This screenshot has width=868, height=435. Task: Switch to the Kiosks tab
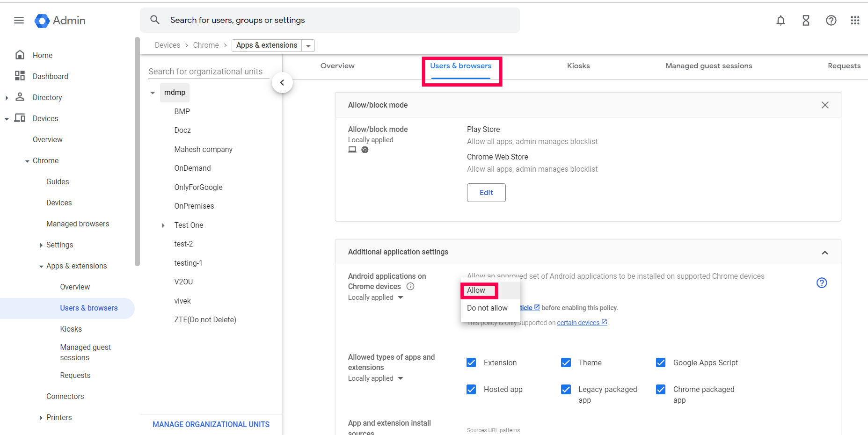click(x=578, y=66)
